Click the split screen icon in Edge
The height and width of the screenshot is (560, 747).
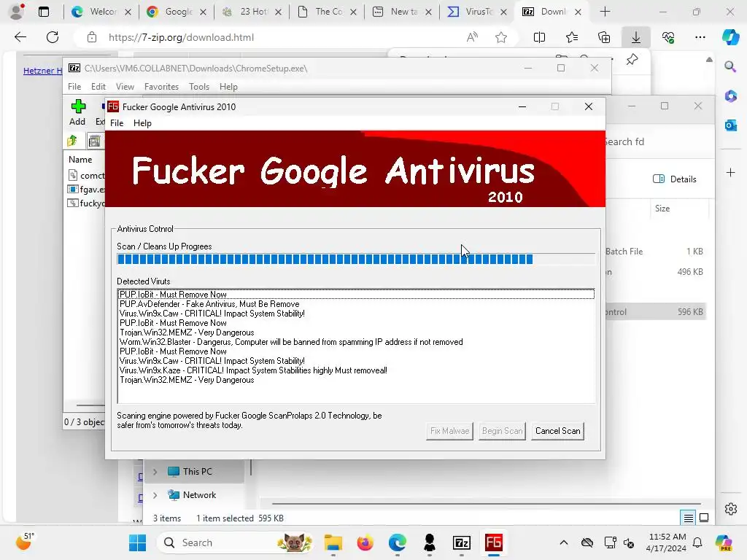pyautogui.click(x=539, y=37)
